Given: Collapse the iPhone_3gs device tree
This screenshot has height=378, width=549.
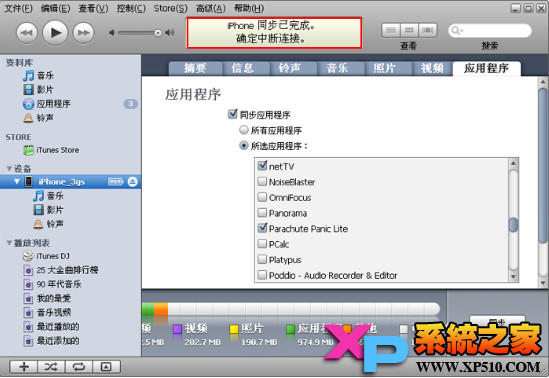Looking at the screenshot, I should tap(17, 182).
